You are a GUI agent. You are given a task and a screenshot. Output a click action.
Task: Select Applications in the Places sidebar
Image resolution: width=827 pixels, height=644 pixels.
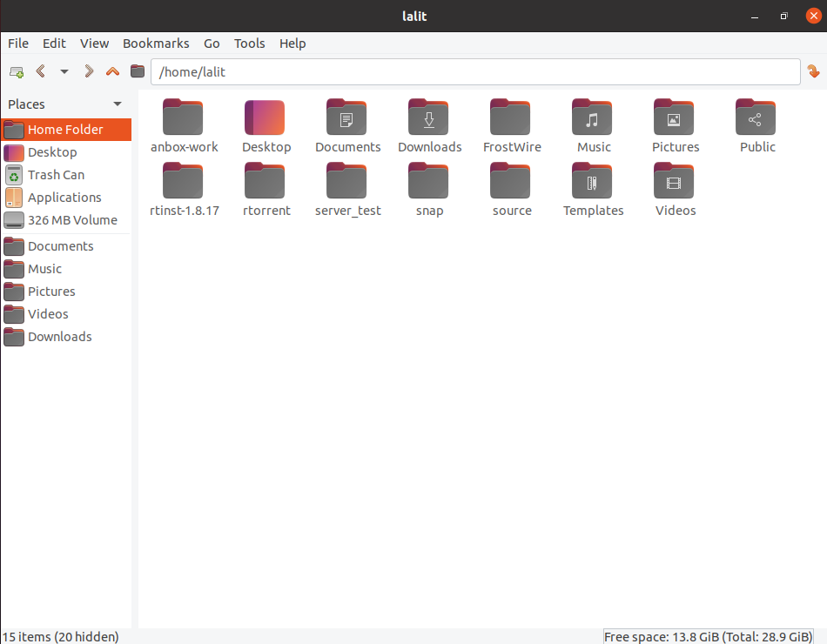(64, 198)
